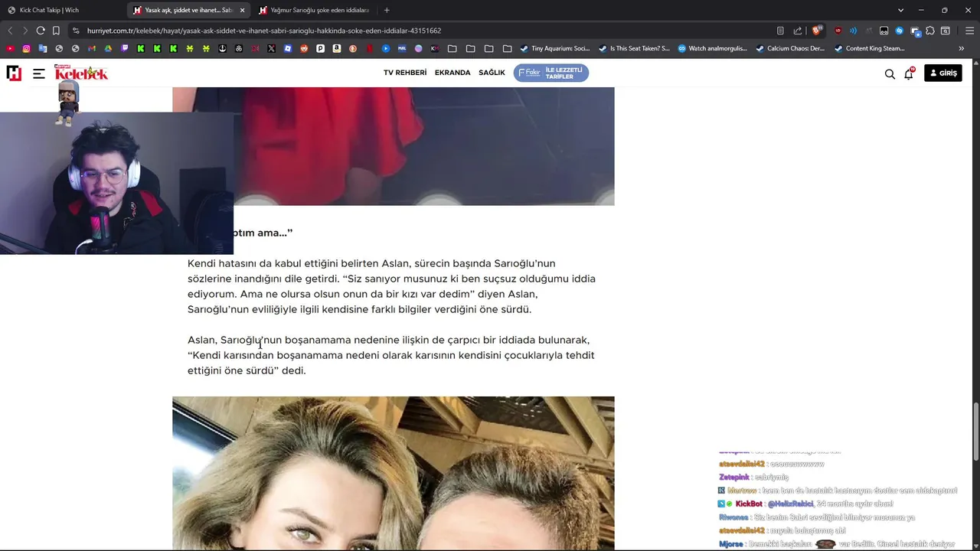Click the paragraph starting "Aslan, Sarıoğlu'nun boşanamama"

(390, 355)
